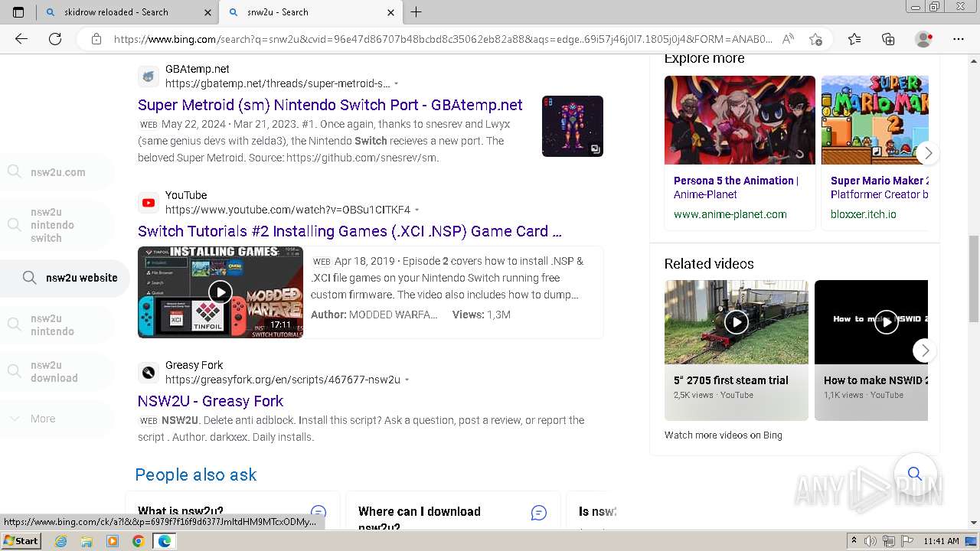Show next Explore more cards

point(927,153)
